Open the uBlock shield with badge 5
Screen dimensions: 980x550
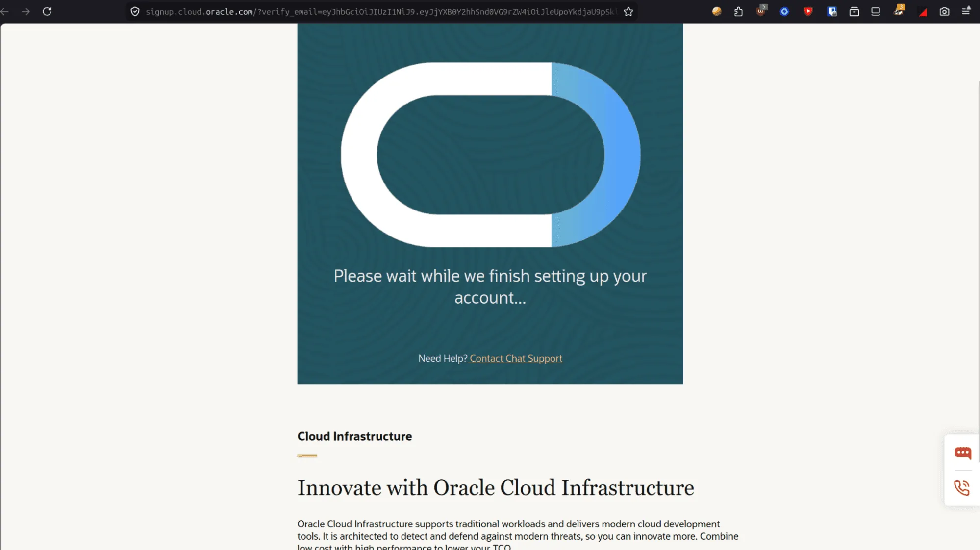[x=761, y=10]
